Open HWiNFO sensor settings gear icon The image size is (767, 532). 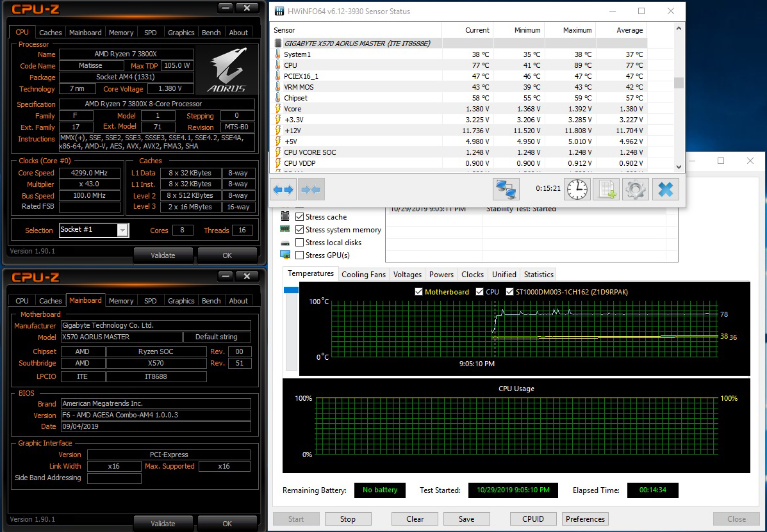click(636, 189)
